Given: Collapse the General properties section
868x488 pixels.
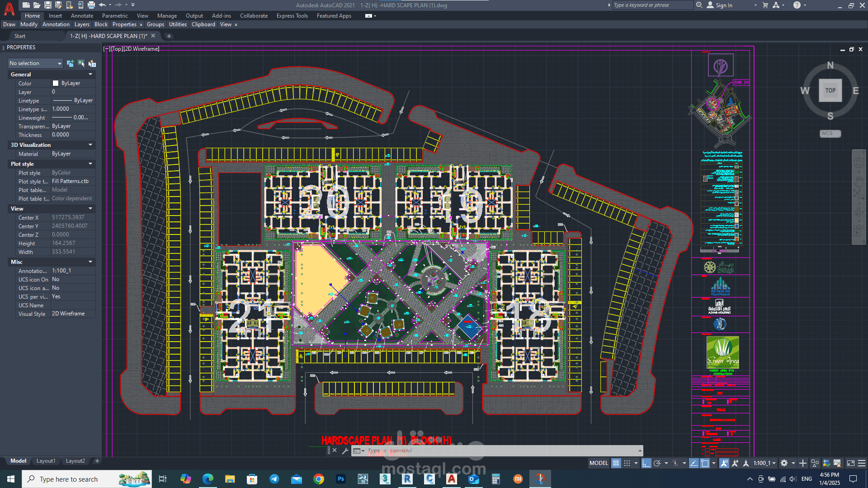Looking at the screenshot, I should tap(90, 75).
